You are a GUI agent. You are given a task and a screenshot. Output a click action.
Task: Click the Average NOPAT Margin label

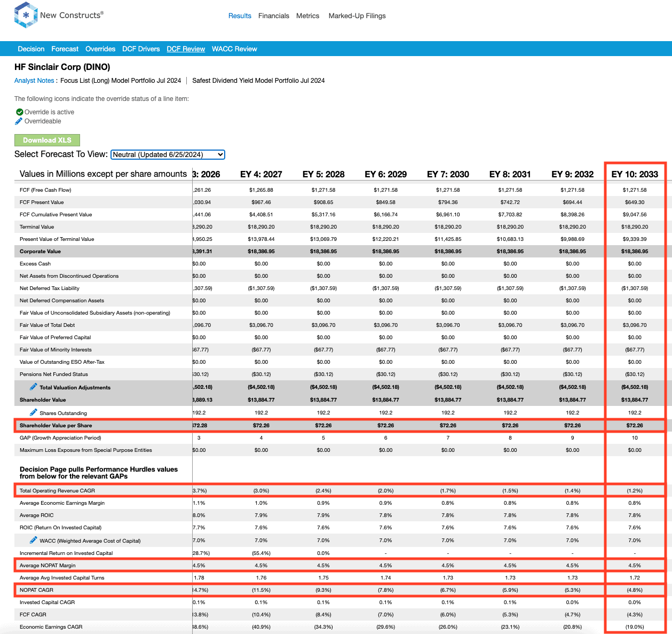coord(48,566)
